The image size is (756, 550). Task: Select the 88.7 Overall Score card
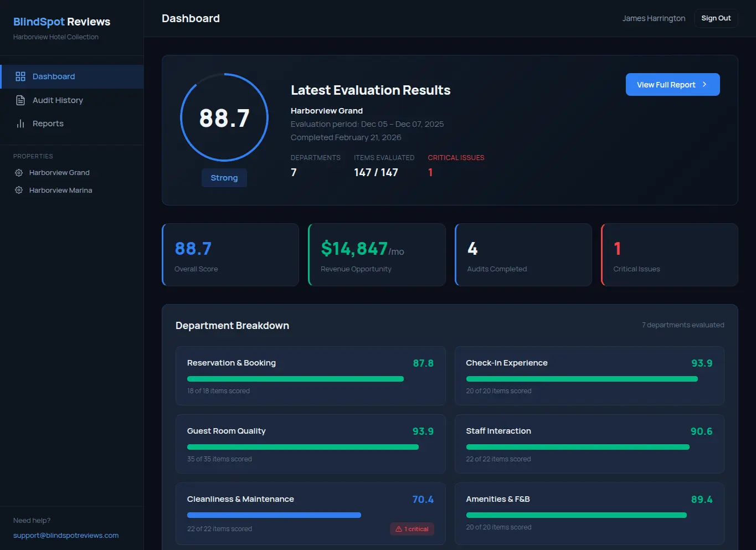pyautogui.click(x=230, y=255)
